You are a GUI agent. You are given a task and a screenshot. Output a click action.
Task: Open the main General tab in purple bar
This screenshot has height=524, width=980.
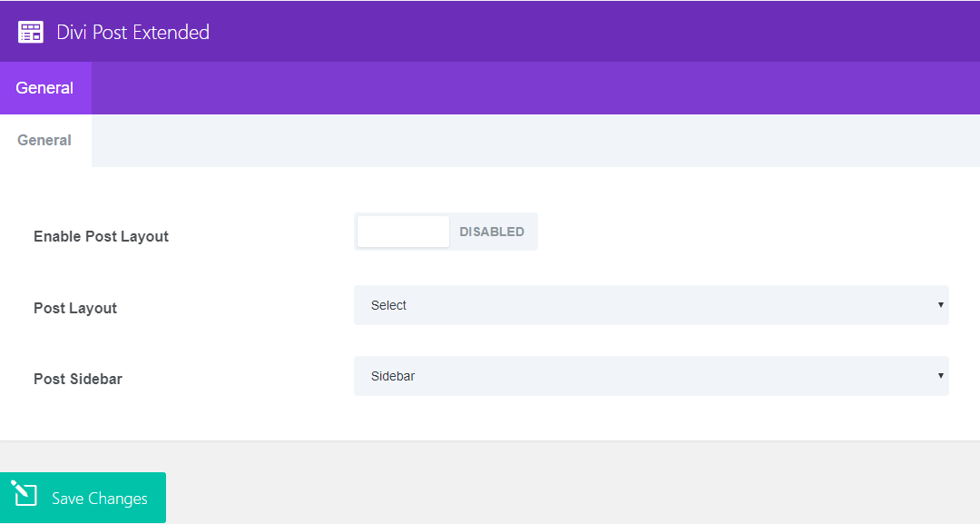tap(45, 87)
